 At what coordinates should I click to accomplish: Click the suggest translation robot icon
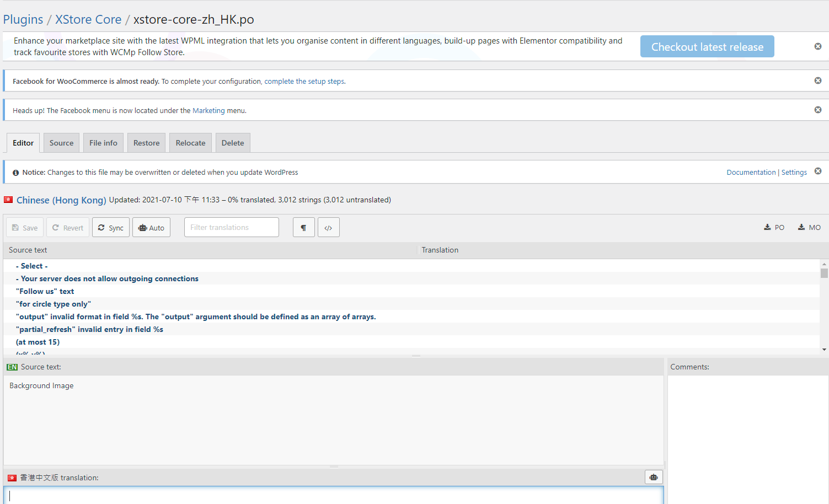654,478
